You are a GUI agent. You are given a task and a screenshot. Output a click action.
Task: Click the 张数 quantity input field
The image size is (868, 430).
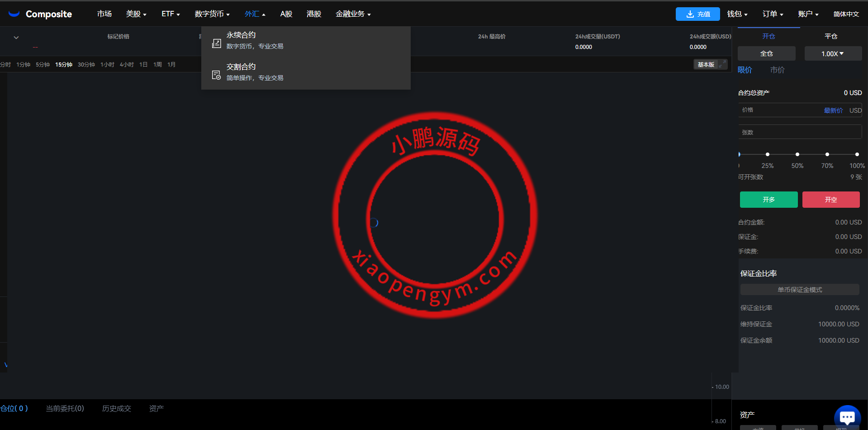coord(799,132)
